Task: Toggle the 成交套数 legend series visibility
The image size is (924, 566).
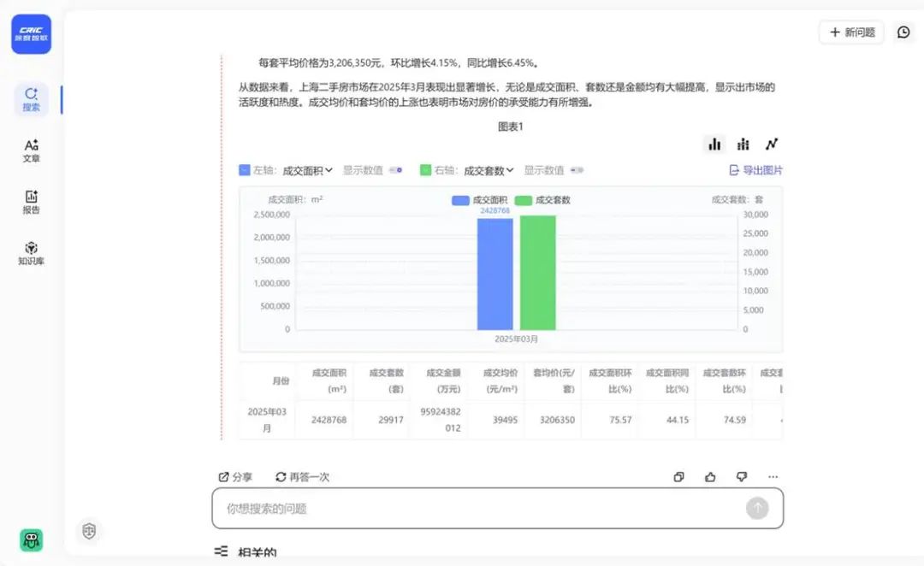Action: [x=542, y=200]
